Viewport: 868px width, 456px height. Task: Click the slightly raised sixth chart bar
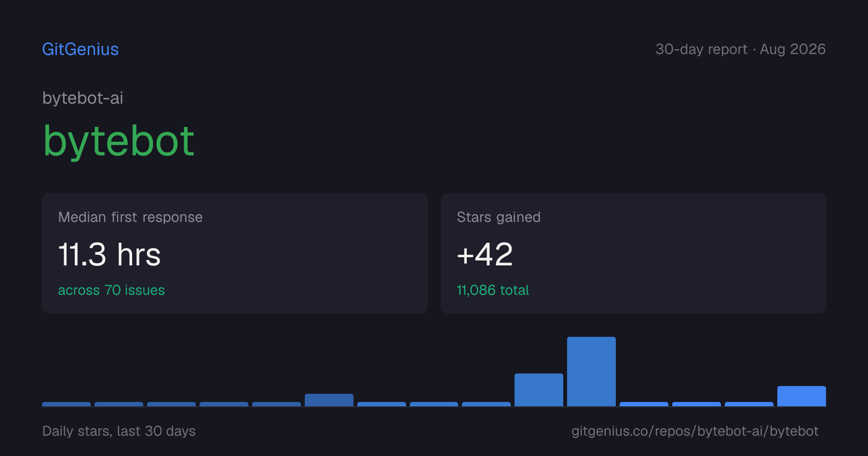(x=329, y=400)
